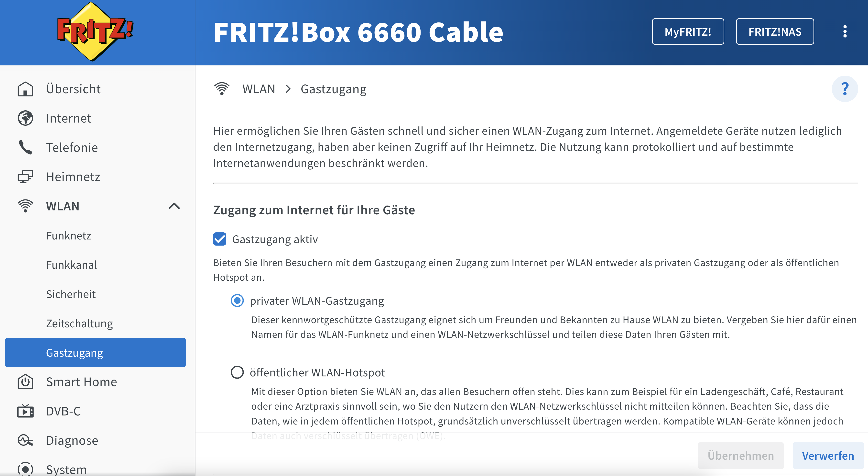
Task: Uncheck the Gastzugang aktiv checkbox
Action: pos(220,239)
